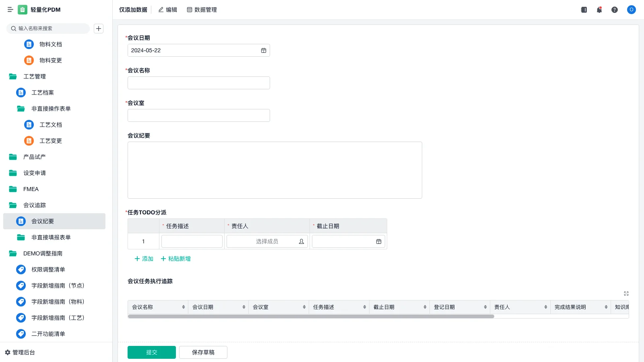Open the help question mark icon
The height and width of the screenshot is (362, 644).
tap(614, 10)
